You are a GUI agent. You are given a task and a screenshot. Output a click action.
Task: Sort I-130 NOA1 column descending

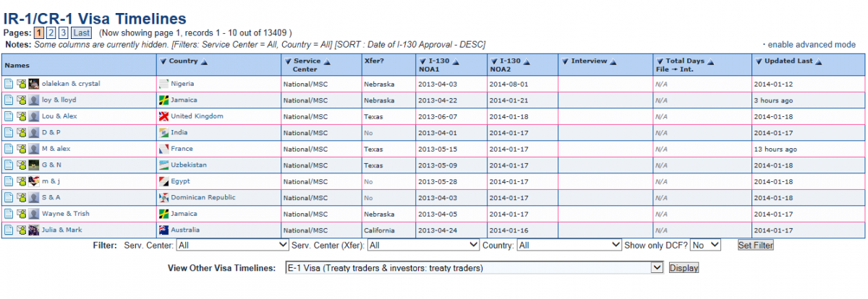(x=422, y=61)
